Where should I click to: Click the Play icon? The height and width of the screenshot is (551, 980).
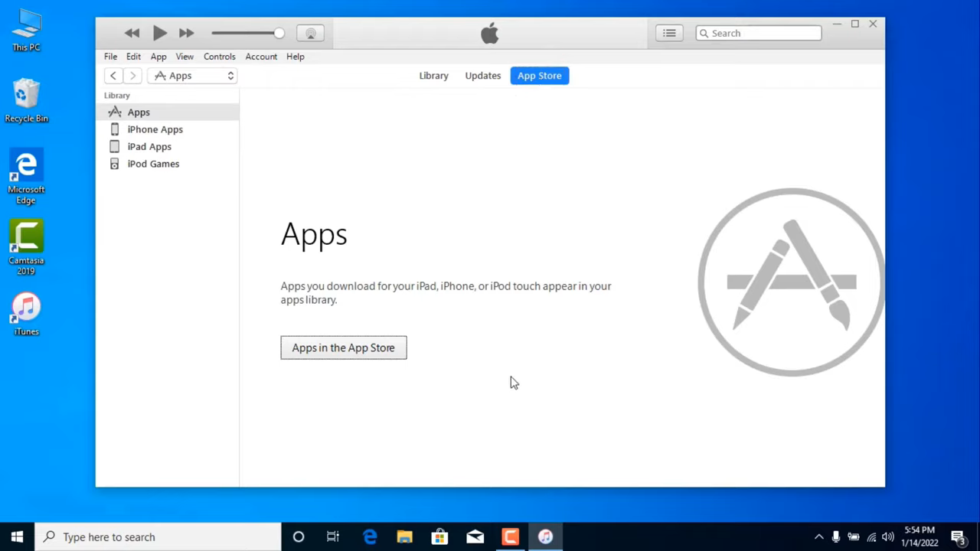point(159,33)
